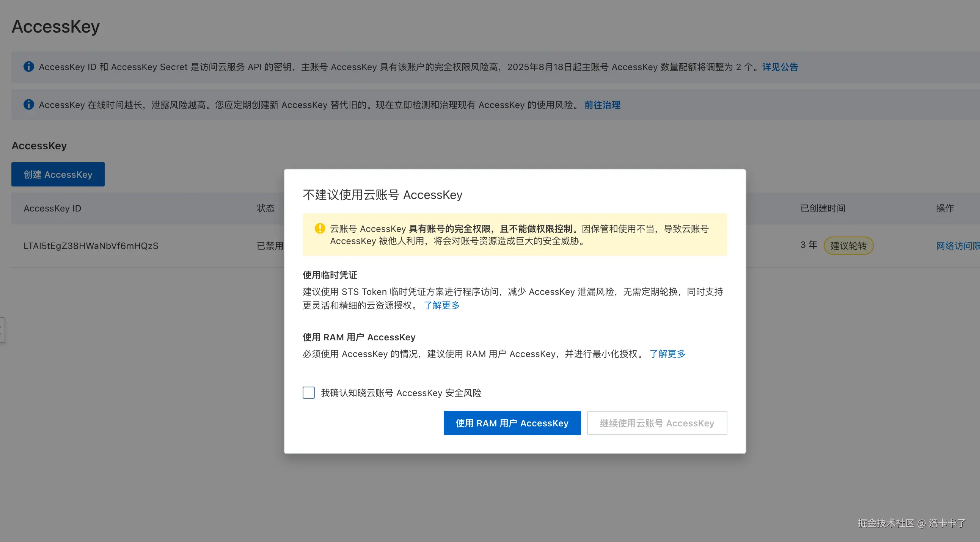Click the 操作 column header
This screenshot has height=542, width=980.
pos(945,208)
